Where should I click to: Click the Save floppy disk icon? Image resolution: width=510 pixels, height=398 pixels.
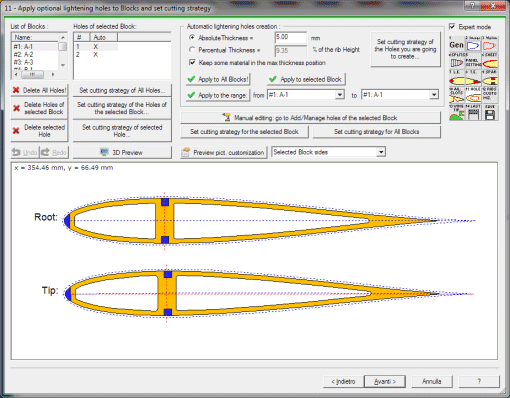[490, 113]
